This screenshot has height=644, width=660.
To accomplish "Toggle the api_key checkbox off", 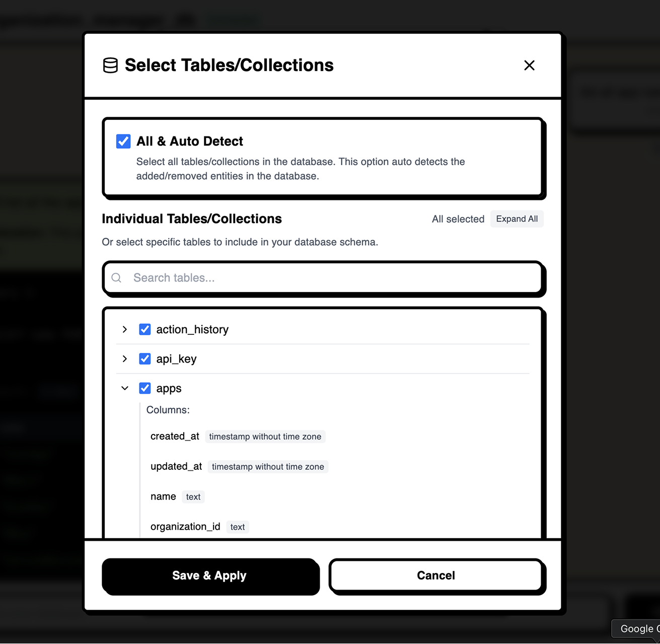I will 144,359.
